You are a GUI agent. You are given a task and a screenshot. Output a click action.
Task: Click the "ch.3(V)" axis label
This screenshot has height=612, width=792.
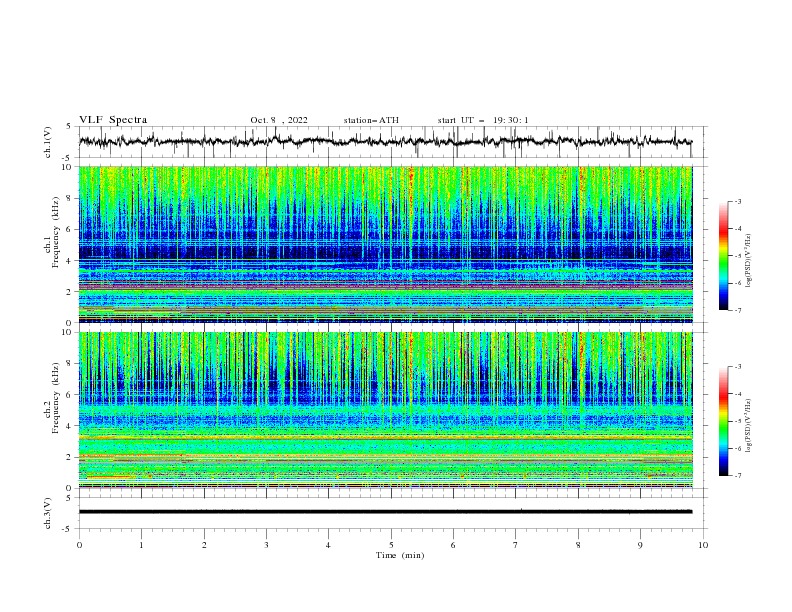[x=48, y=514]
